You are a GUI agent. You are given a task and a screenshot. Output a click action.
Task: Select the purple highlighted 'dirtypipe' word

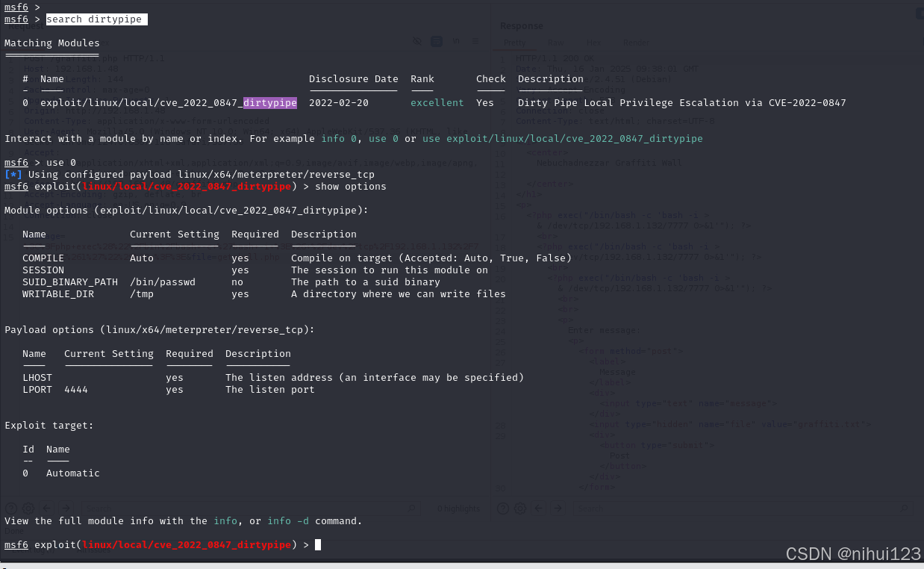[270, 102]
